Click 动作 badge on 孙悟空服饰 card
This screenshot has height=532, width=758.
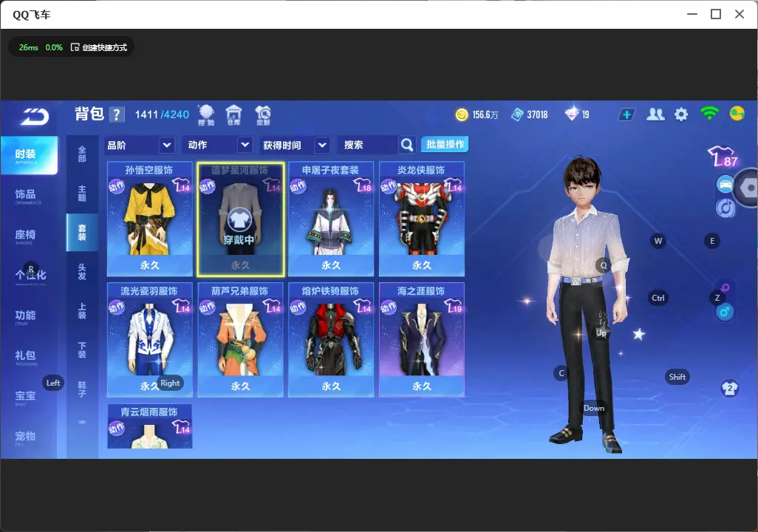[117, 186]
